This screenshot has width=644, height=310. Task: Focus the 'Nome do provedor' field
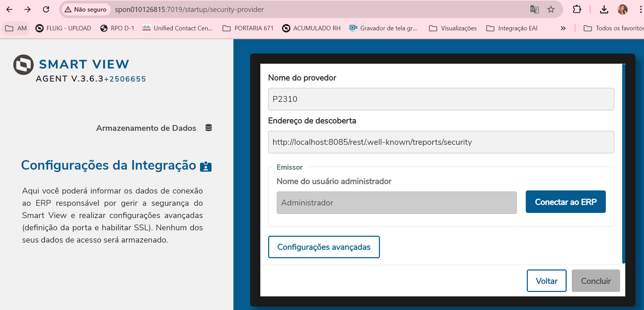tap(441, 99)
